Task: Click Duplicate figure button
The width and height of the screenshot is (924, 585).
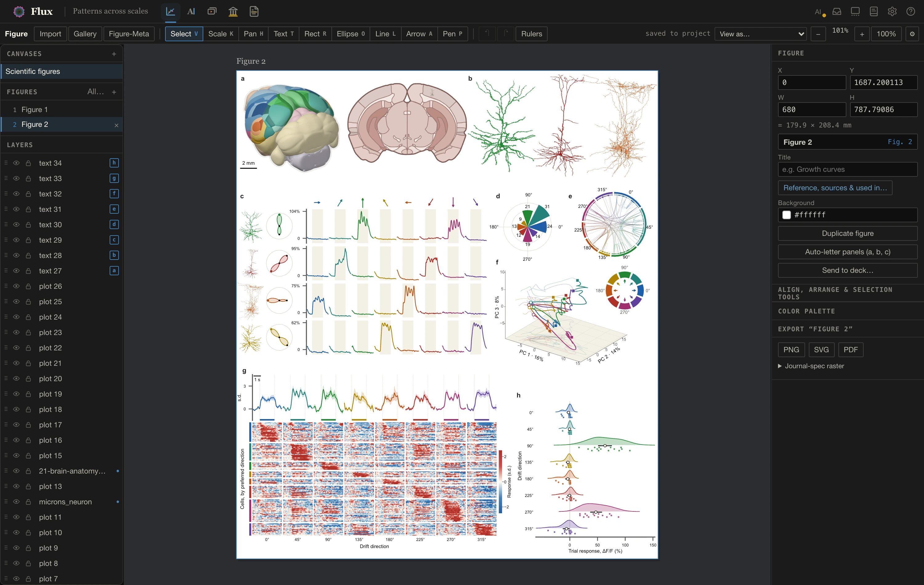Action: coord(847,234)
